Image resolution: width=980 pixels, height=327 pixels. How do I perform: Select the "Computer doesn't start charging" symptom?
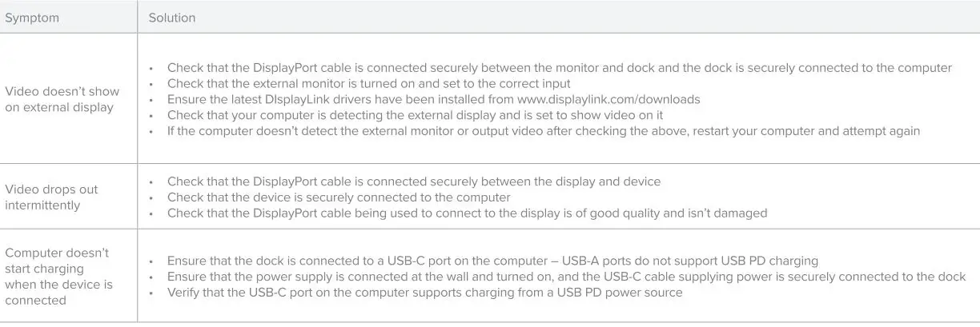coord(58,276)
